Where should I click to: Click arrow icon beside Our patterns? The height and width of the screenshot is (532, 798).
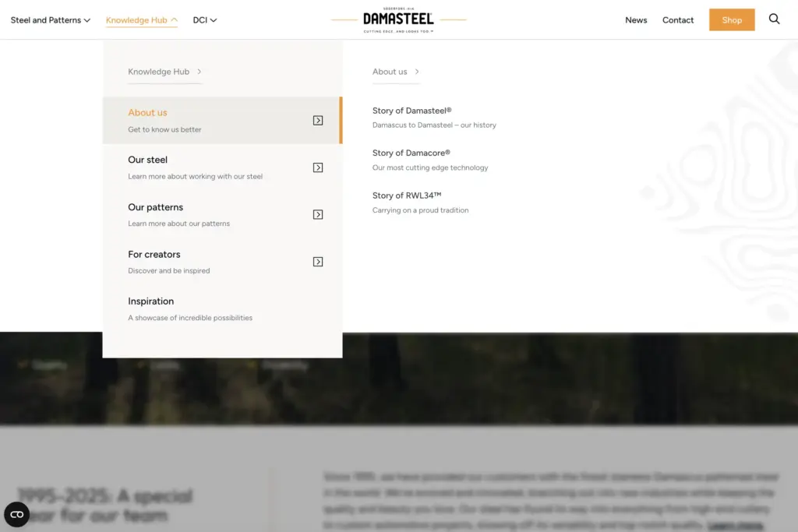click(318, 214)
